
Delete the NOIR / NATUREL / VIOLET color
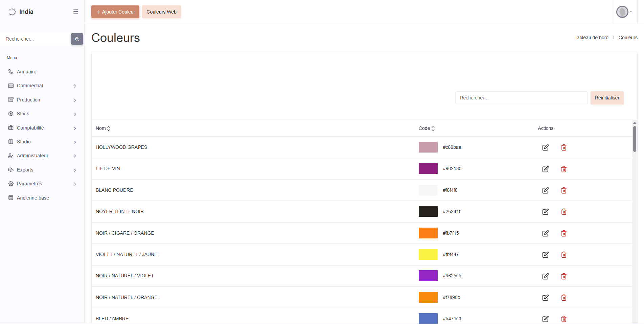click(564, 276)
